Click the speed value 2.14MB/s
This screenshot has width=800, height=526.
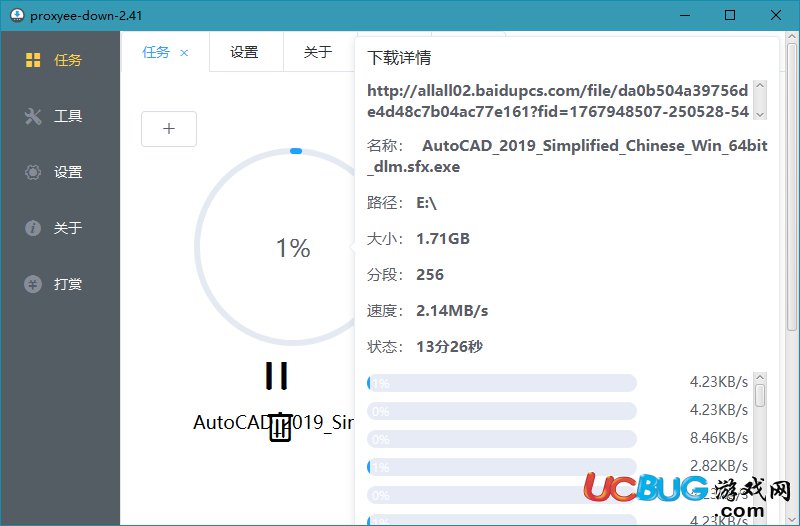[452, 311]
